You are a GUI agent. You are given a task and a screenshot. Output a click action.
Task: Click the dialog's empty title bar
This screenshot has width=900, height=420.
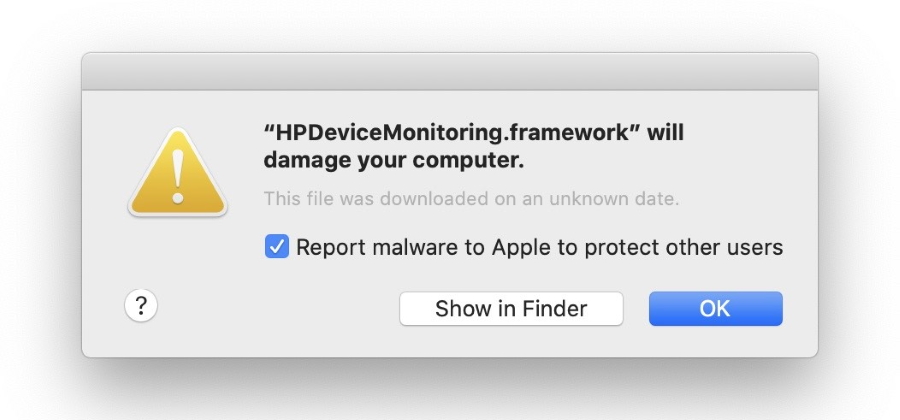click(x=450, y=71)
